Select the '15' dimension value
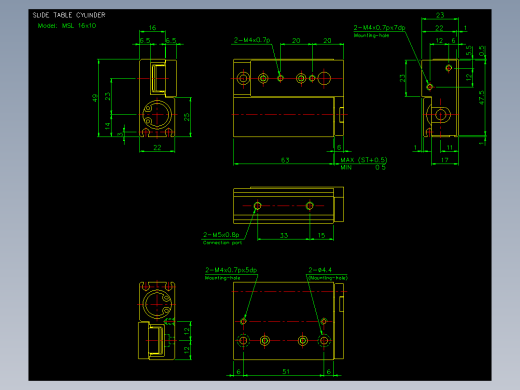This screenshot has width=520, height=390. (x=321, y=235)
